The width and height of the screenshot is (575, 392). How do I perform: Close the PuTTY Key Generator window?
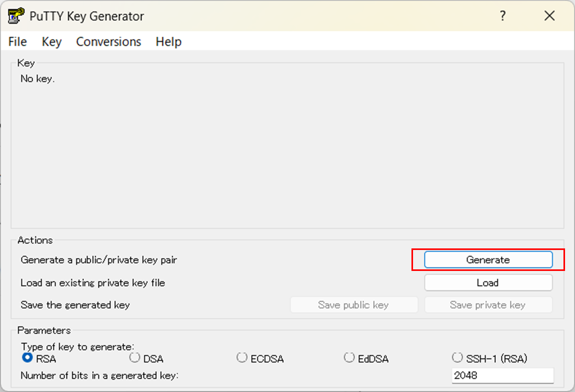pyautogui.click(x=549, y=16)
